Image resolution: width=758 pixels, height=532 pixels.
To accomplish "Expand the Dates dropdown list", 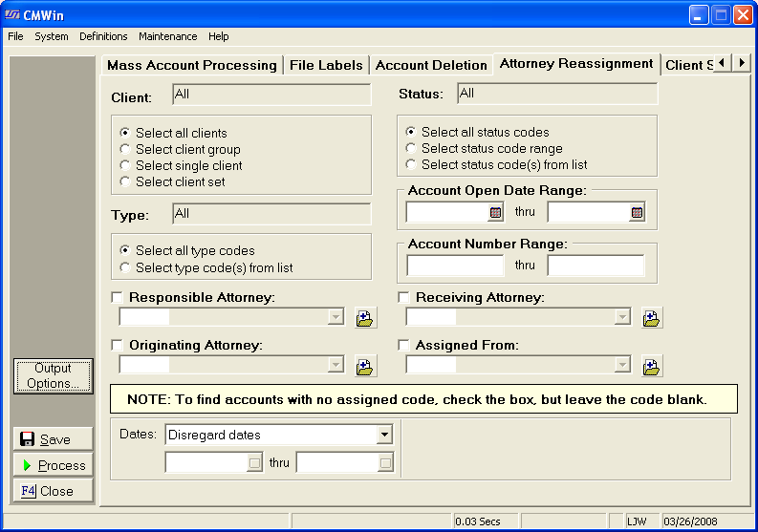I will click(384, 435).
